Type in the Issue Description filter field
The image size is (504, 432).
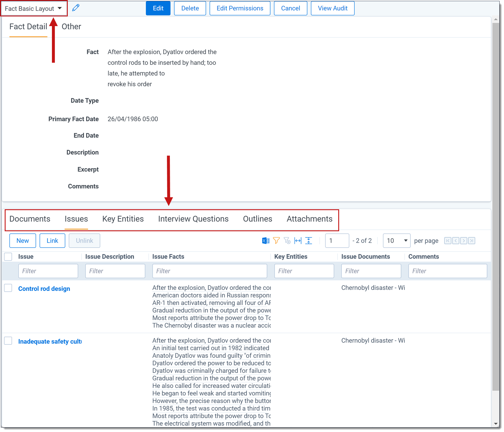115,271
